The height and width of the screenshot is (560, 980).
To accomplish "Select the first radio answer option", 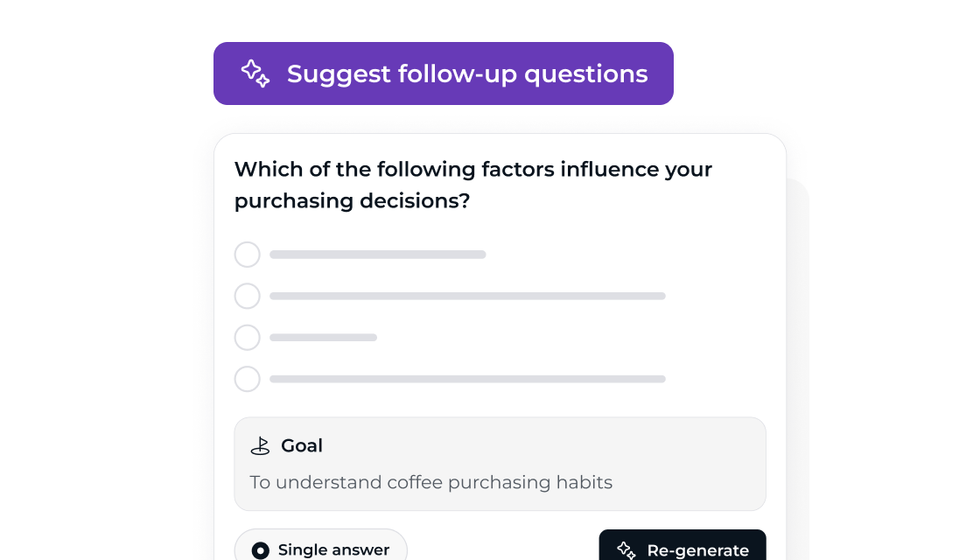I will (x=248, y=255).
